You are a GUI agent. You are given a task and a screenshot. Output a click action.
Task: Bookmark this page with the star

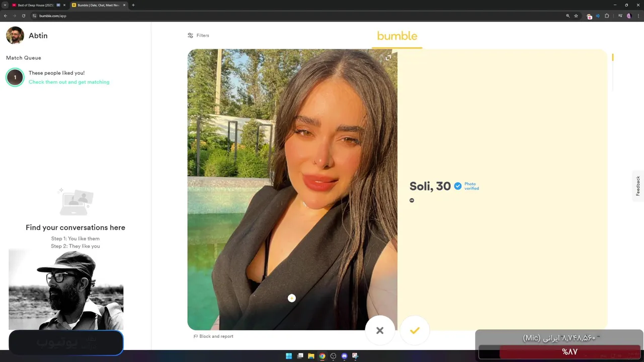(576, 16)
